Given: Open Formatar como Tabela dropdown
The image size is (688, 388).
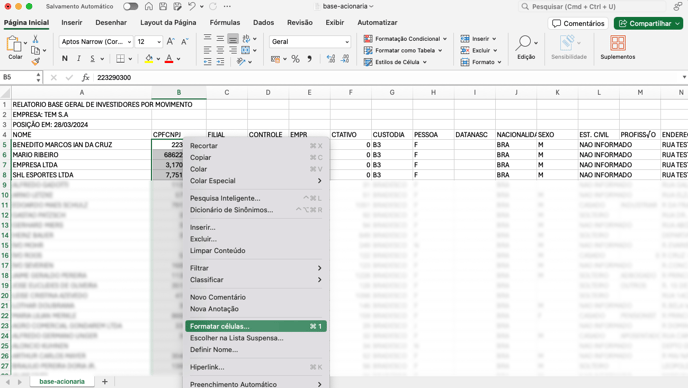Looking at the screenshot, I should (x=403, y=50).
